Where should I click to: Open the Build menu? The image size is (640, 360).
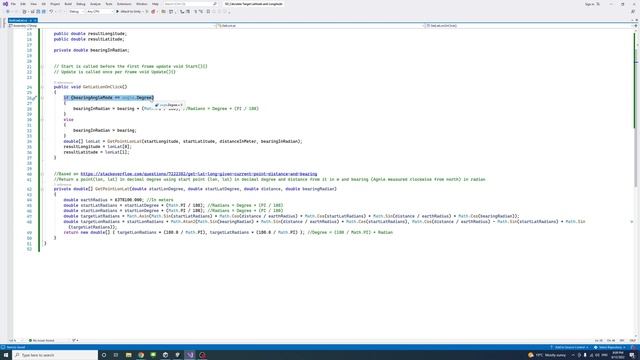(x=68, y=4)
